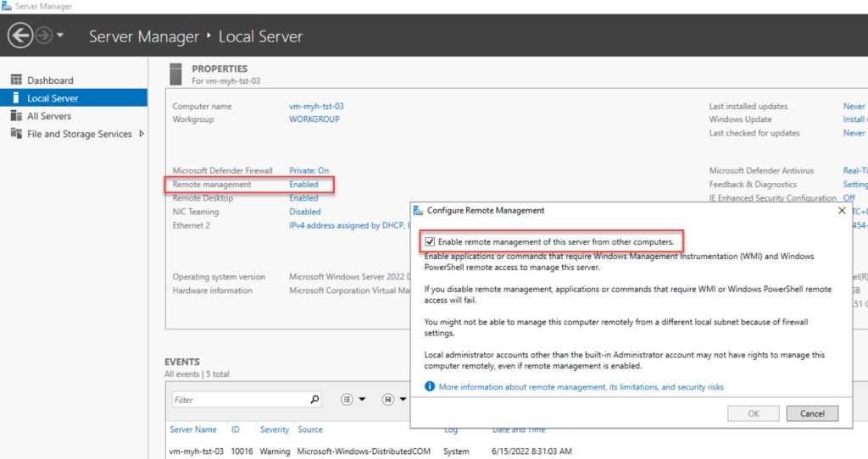The height and width of the screenshot is (459, 868).
Task: Click Cancel in Configure Remote Management
Action: [811, 413]
